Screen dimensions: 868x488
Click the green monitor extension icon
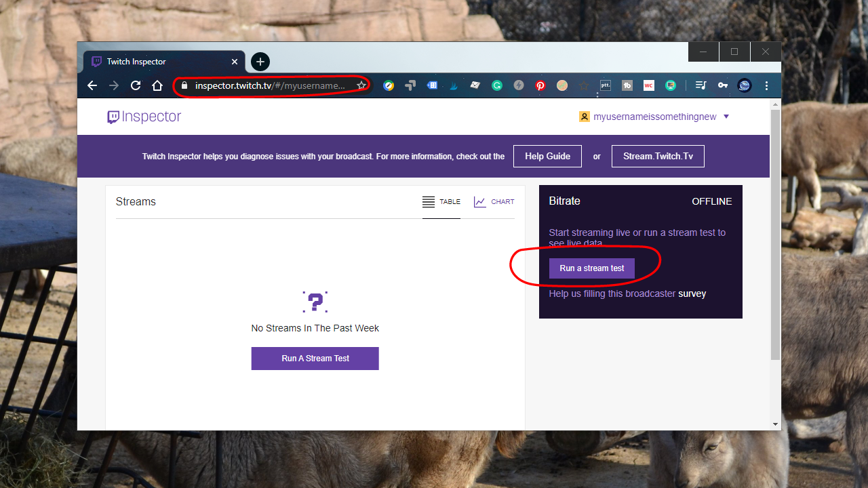tap(671, 85)
